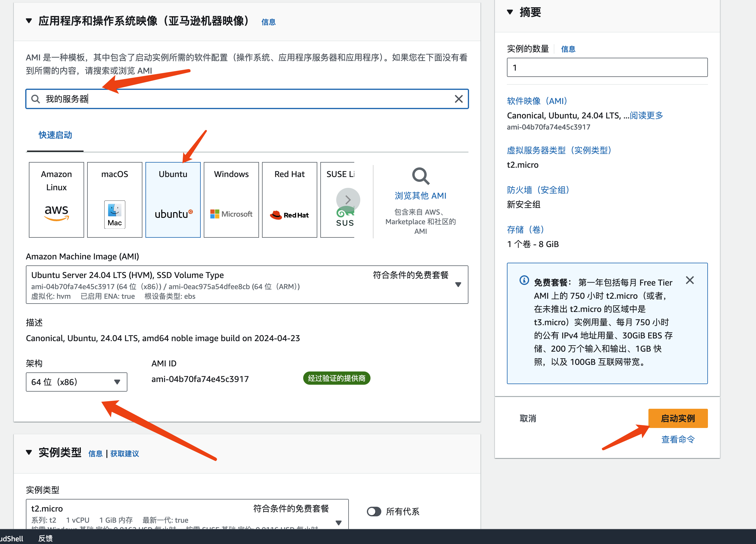Click the 经过验证的提供商 badge
This screenshot has width=756, height=544.
pyautogui.click(x=337, y=378)
